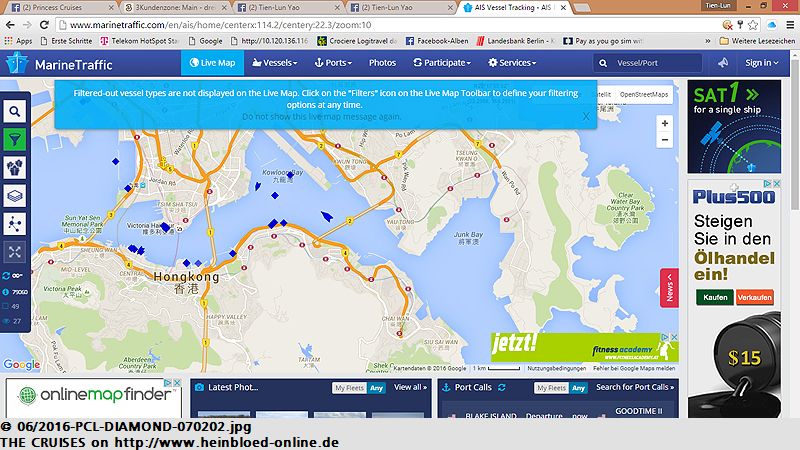Close the fitness academy ad banner
Screen dimensions: 800x450
pyautogui.click(x=674, y=337)
